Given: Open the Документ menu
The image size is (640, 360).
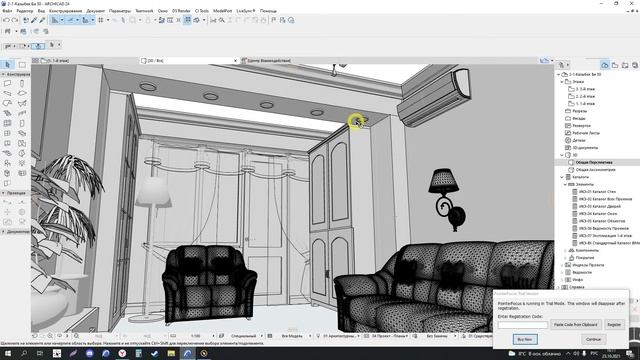Looking at the screenshot, I should point(96,11).
